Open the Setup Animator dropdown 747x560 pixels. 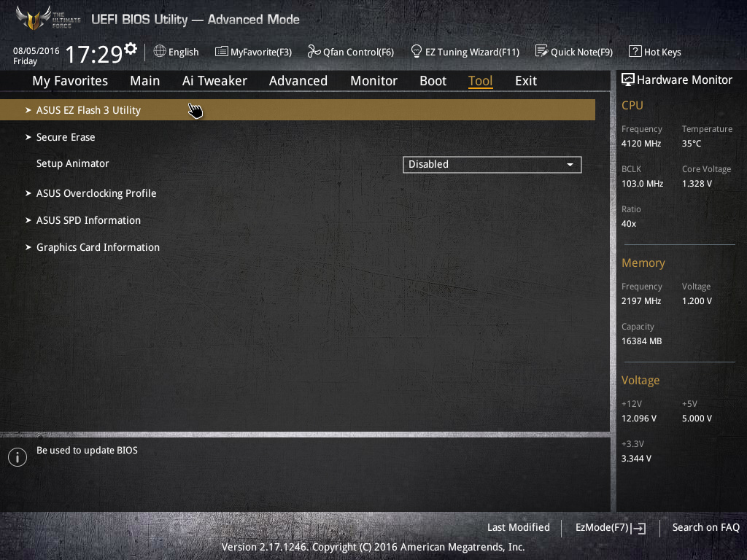point(492,164)
